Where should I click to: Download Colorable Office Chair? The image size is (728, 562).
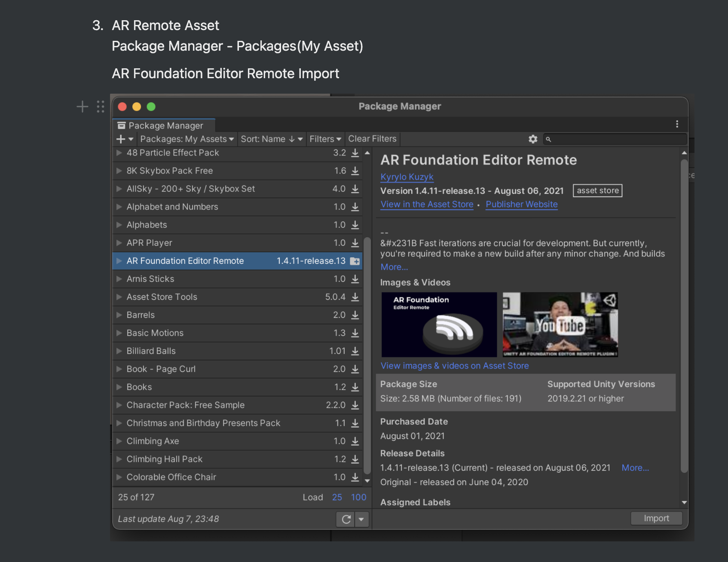click(x=355, y=478)
